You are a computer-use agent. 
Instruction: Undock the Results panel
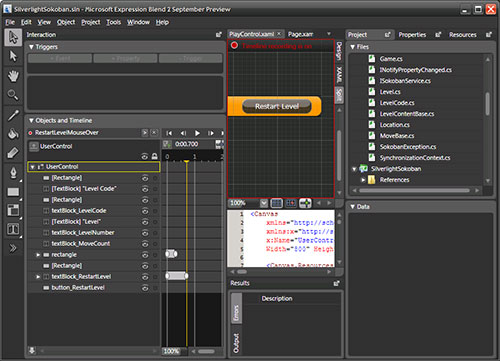tap(337, 283)
